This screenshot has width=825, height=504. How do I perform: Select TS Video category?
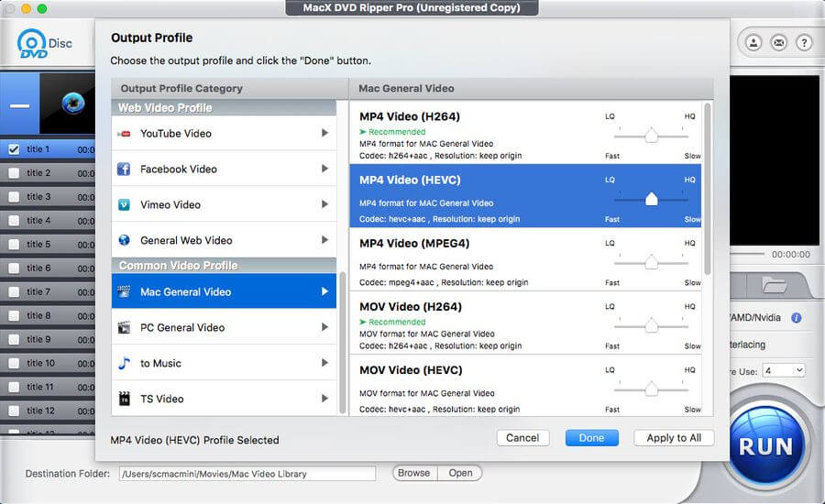click(x=224, y=399)
